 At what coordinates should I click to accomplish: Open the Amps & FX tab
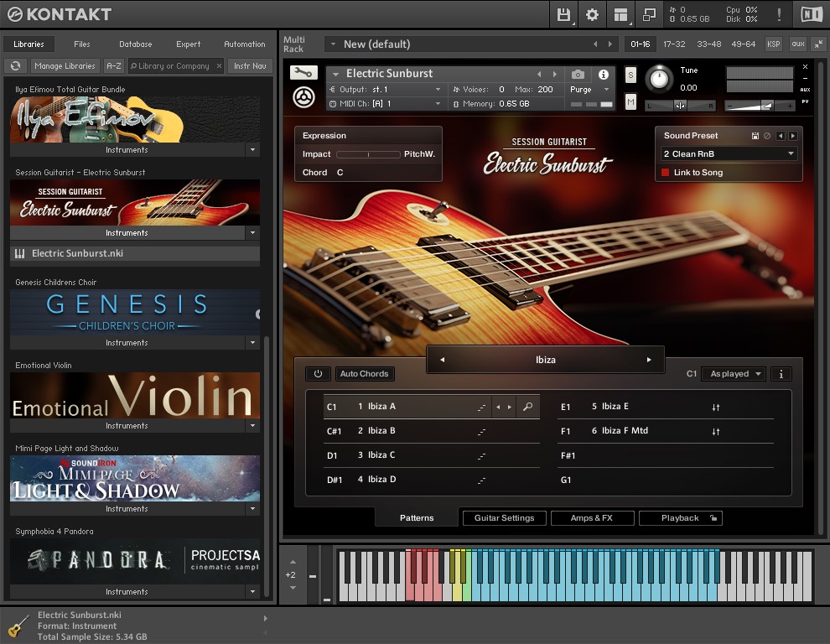pyautogui.click(x=592, y=518)
